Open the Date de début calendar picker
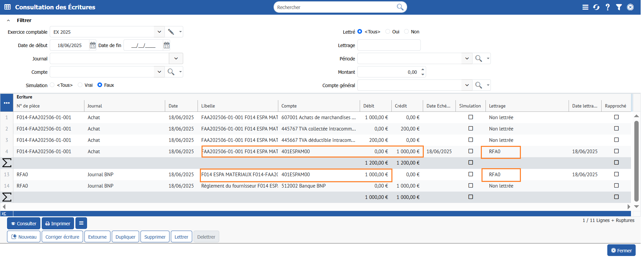 (x=93, y=45)
